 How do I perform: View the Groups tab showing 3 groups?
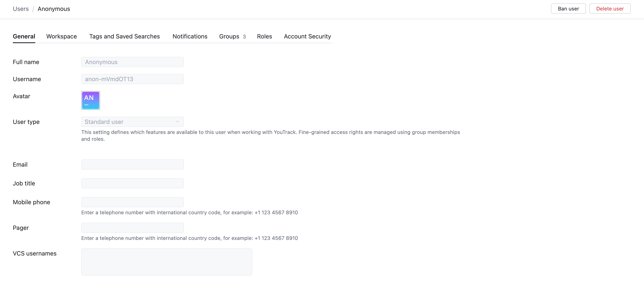[x=229, y=36]
